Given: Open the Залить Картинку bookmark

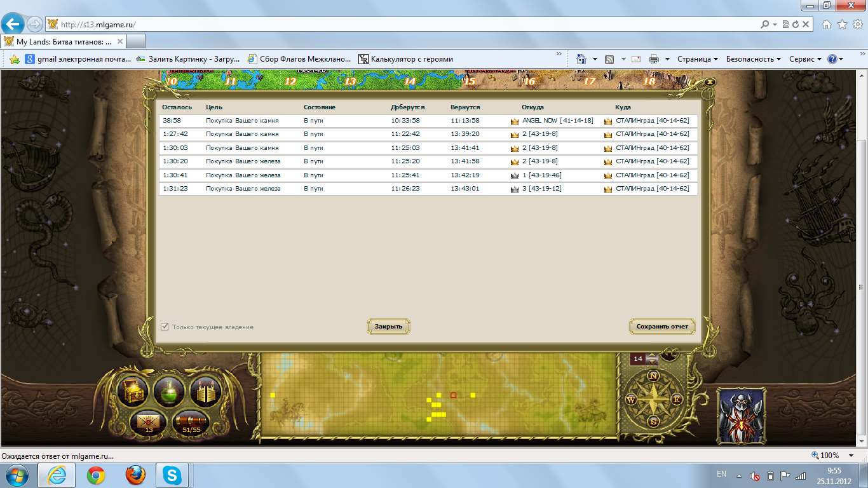Looking at the screenshot, I should (x=188, y=59).
